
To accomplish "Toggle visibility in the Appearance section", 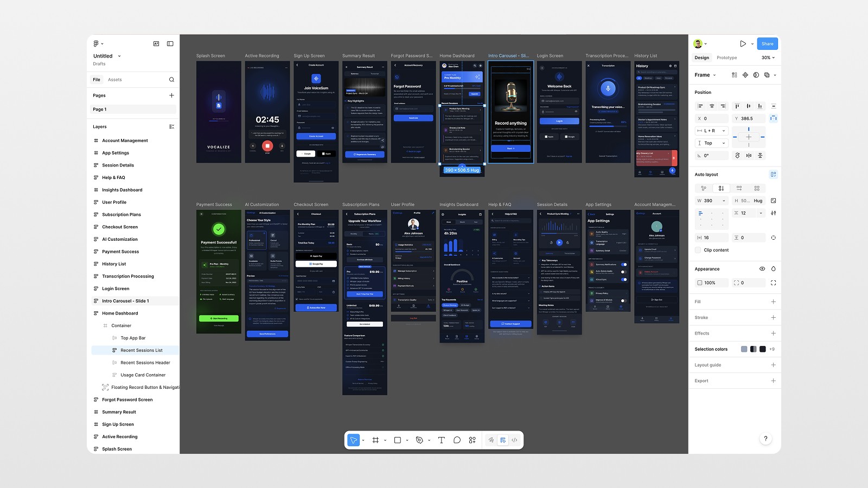I will click(x=763, y=268).
